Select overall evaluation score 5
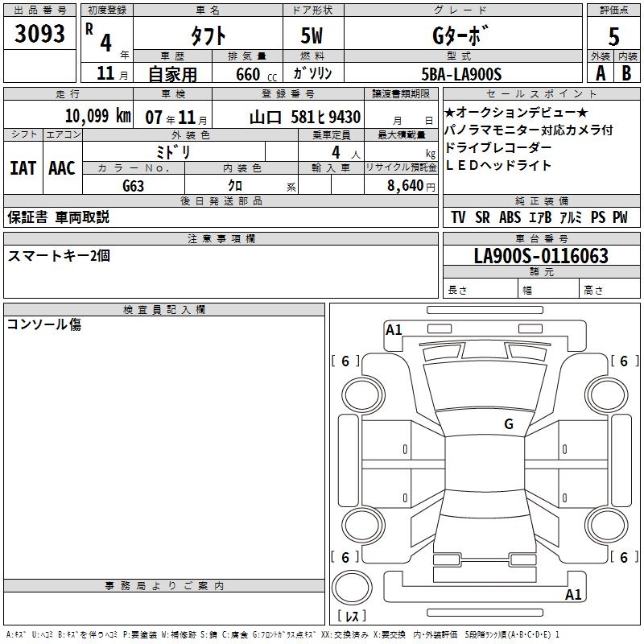Viewport: 644px width, 644px height. coord(613,37)
